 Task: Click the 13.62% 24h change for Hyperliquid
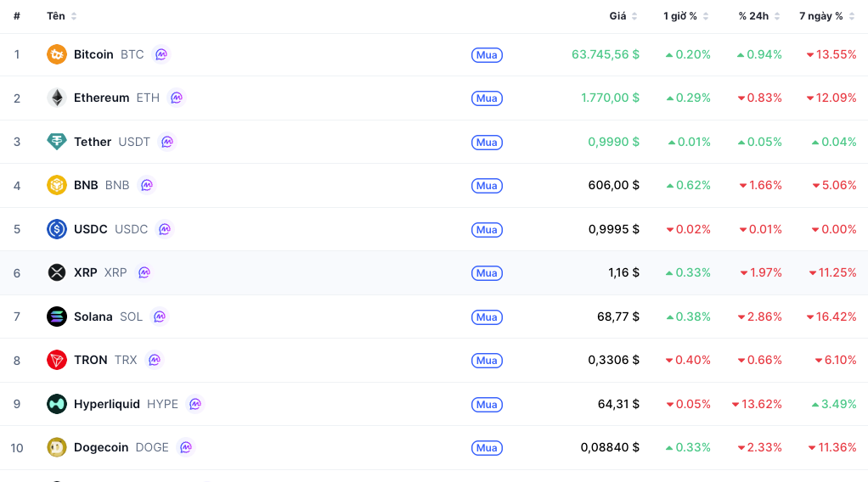[x=757, y=404]
